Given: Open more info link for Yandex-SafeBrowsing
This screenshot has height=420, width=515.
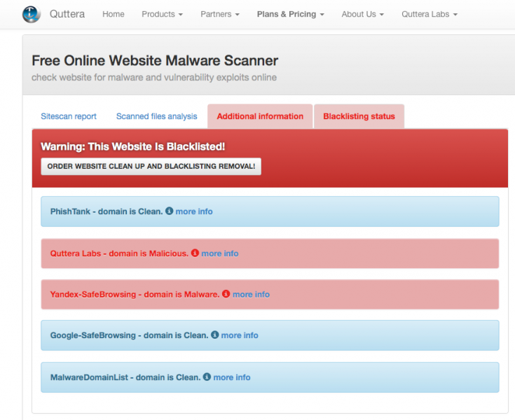Looking at the screenshot, I should tap(252, 294).
